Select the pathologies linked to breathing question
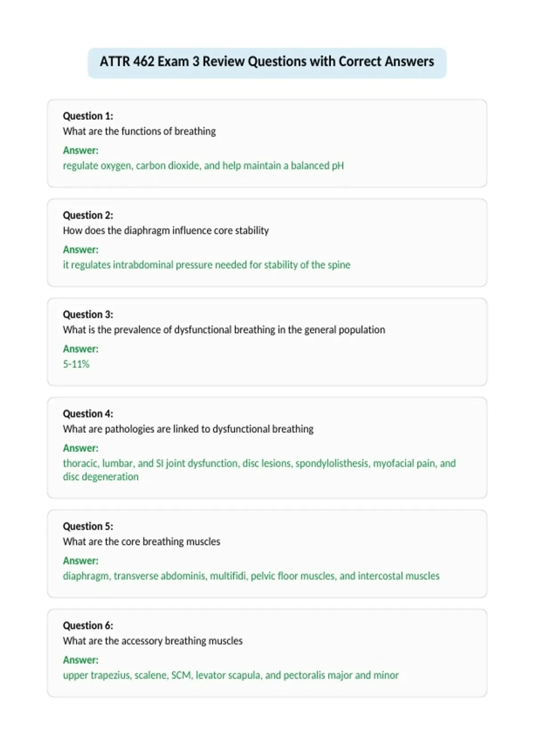 (x=188, y=429)
